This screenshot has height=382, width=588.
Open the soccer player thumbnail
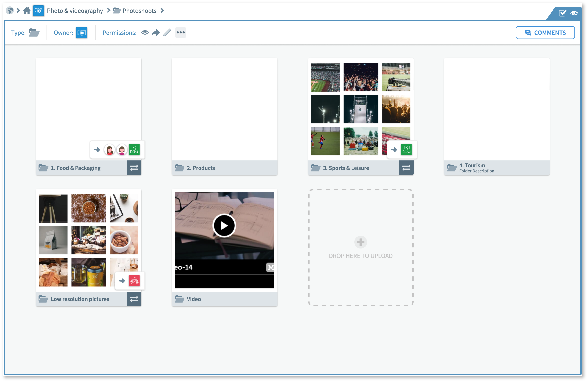coord(325,141)
